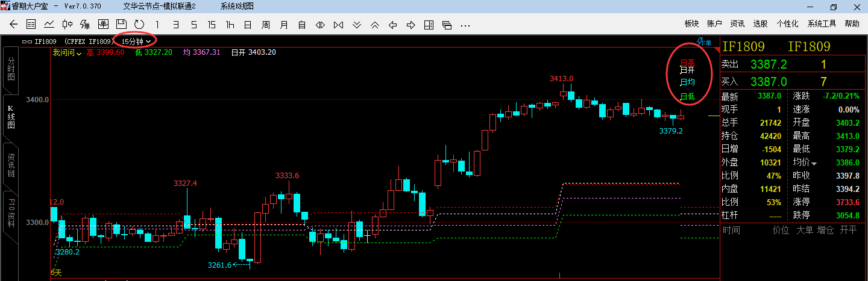Restore down the application window

coord(834,7)
